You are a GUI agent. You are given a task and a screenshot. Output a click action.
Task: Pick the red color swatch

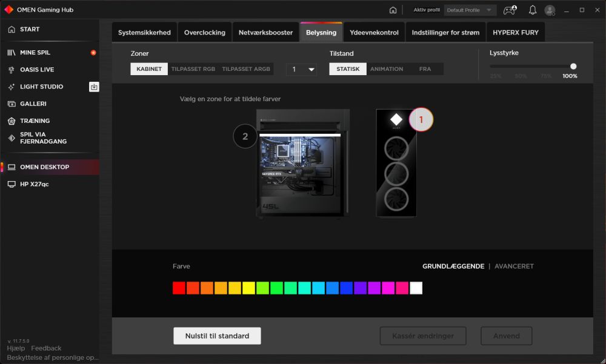(179, 288)
